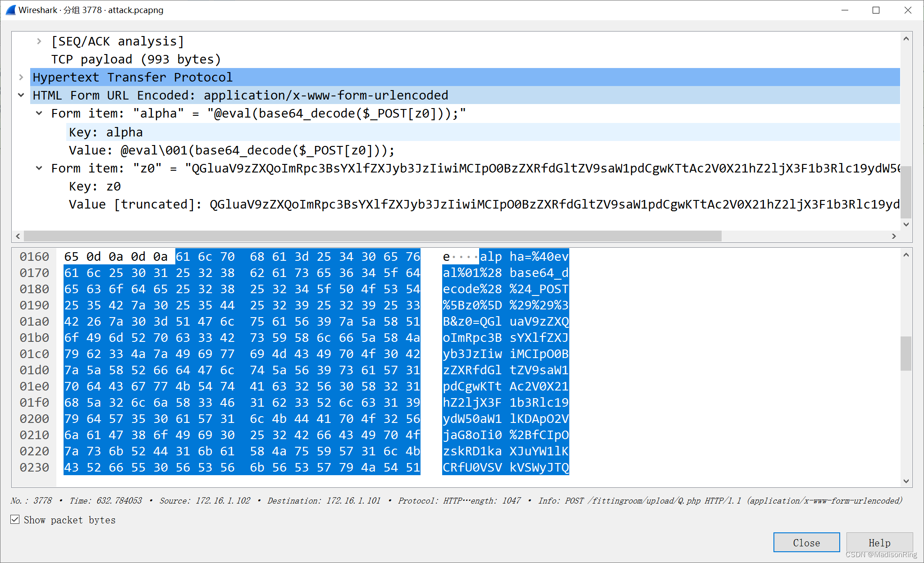Screen dimensions: 924x563
Task: Collapse the Form item "alpha" node
Action: coord(39,113)
